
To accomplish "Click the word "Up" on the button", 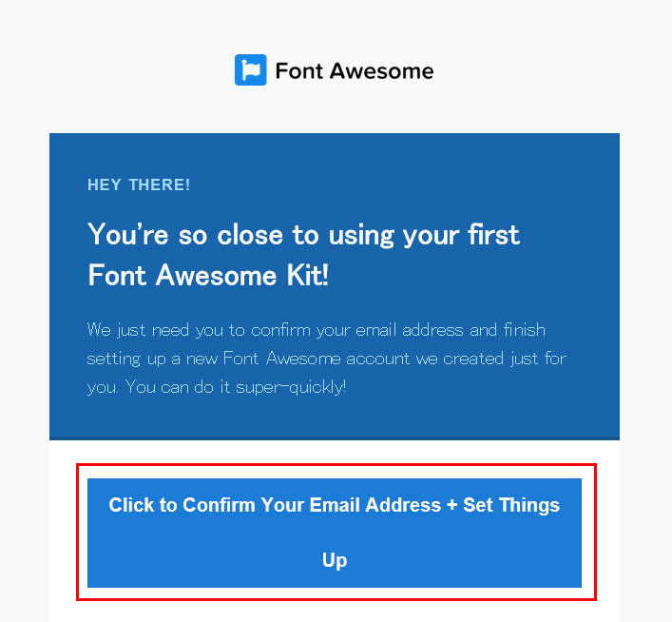I will (x=335, y=560).
